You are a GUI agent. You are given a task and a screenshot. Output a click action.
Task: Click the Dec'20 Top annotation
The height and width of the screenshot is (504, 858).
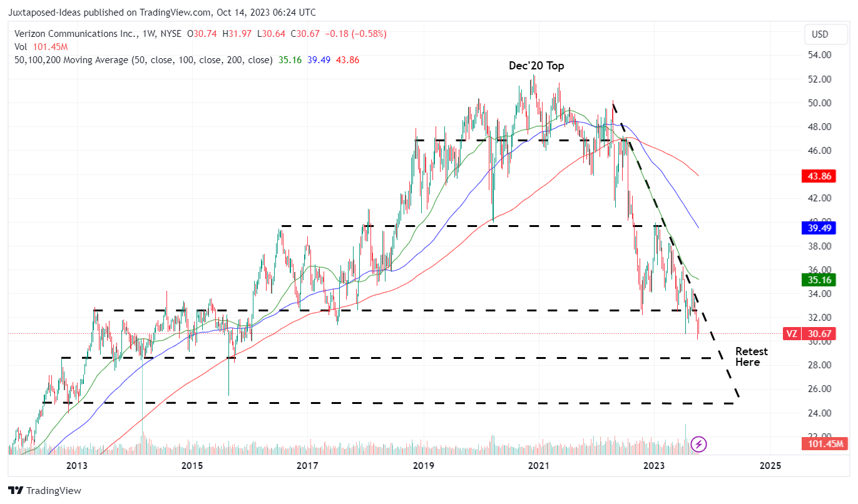(x=536, y=65)
